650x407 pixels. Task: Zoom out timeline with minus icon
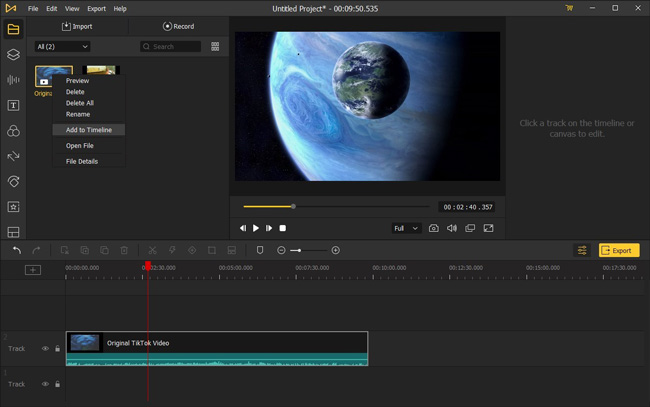coord(281,250)
